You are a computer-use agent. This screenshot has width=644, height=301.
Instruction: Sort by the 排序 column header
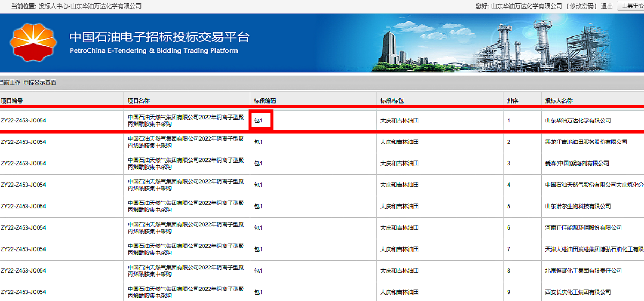(x=513, y=100)
